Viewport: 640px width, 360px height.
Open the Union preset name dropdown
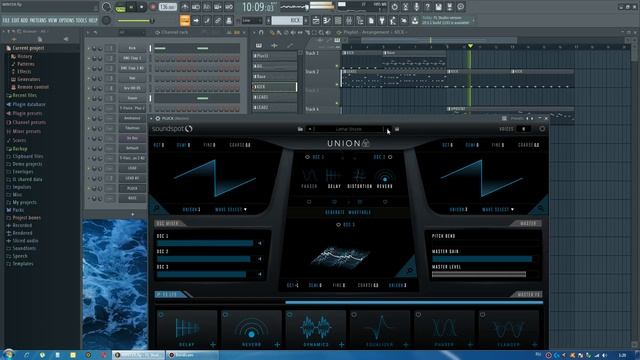pos(349,129)
